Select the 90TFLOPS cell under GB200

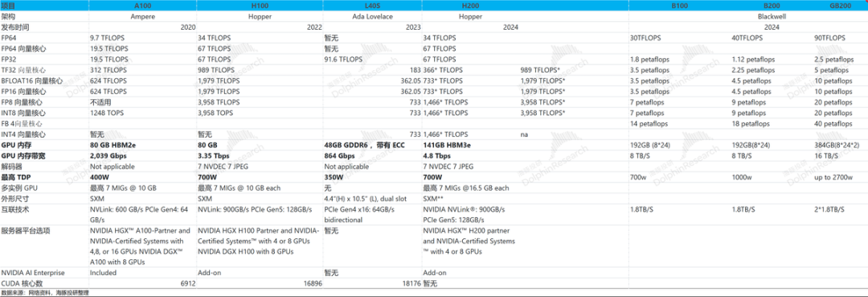829,38
